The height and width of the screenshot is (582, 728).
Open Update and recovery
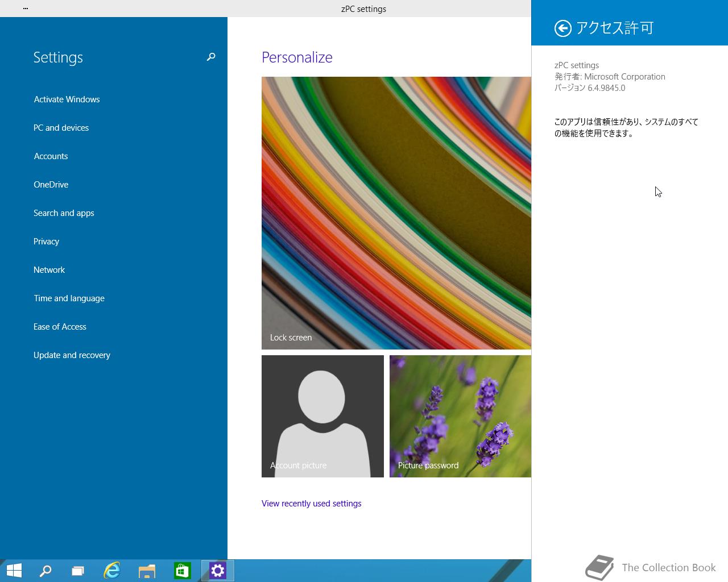pyautogui.click(x=72, y=355)
